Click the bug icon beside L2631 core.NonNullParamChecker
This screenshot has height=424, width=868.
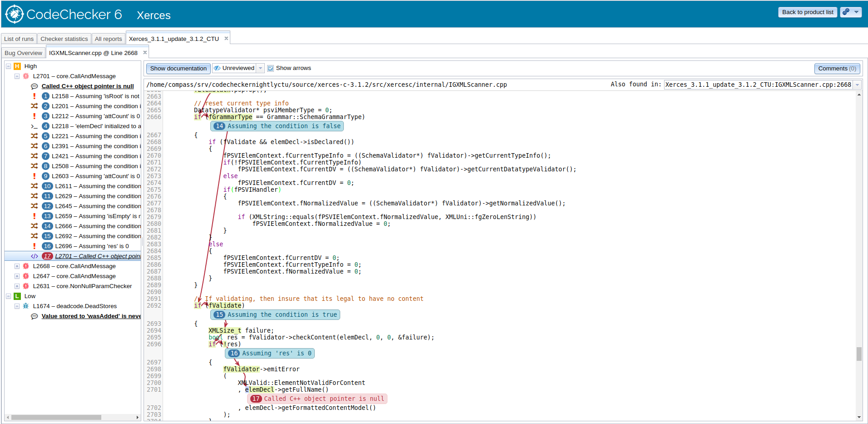click(x=26, y=286)
